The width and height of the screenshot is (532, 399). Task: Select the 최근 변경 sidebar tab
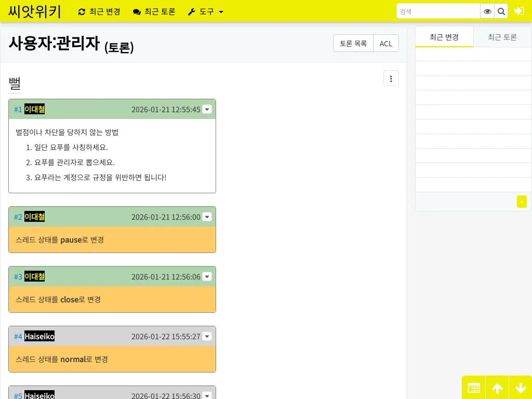coord(444,37)
